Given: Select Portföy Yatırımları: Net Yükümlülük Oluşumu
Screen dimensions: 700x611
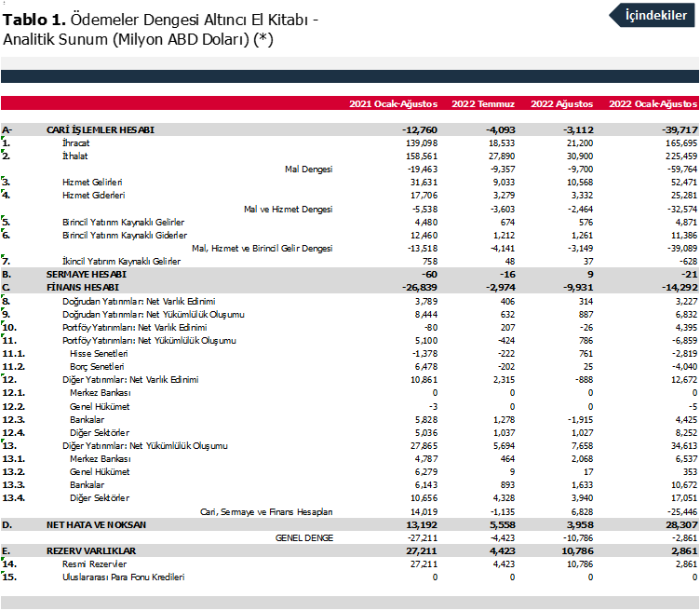Looking at the screenshot, I should point(149,340).
